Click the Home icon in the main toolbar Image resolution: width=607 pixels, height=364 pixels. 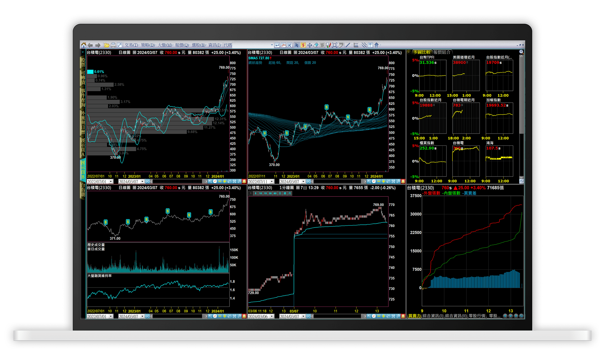[84, 45]
